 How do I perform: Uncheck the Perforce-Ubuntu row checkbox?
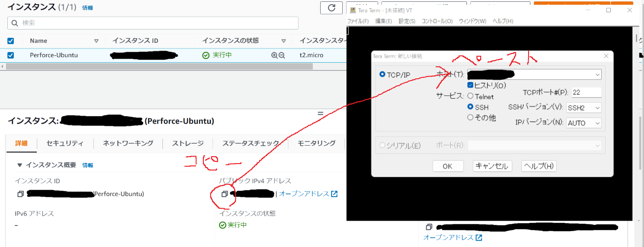pos(11,55)
